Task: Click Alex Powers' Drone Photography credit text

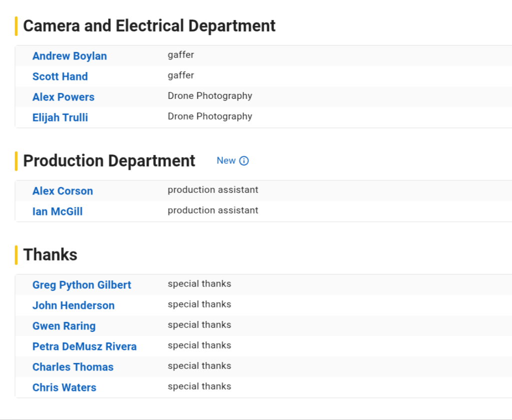Action: click(x=210, y=96)
